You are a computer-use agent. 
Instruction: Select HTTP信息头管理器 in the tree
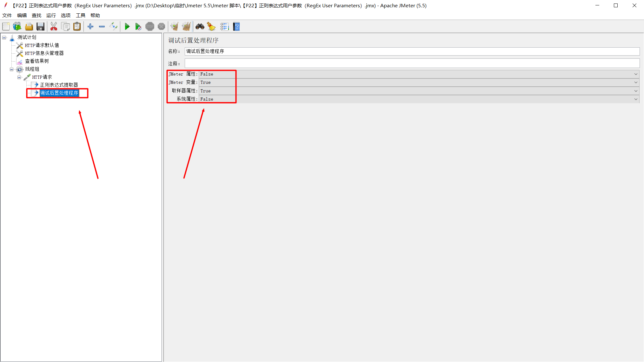(44, 53)
